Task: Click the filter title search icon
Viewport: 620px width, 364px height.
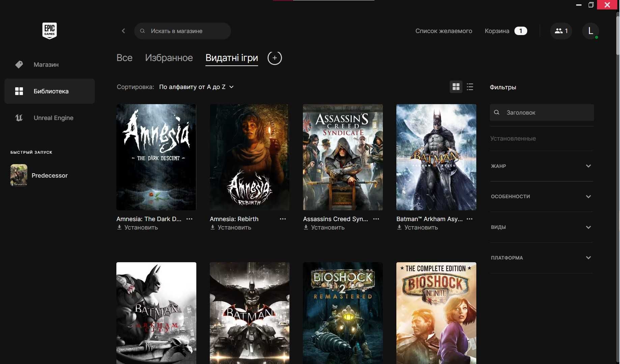Action: [497, 113]
